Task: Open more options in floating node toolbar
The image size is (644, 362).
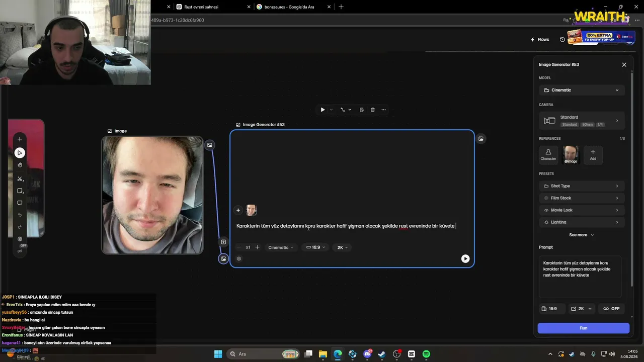Action: click(x=383, y=110)
